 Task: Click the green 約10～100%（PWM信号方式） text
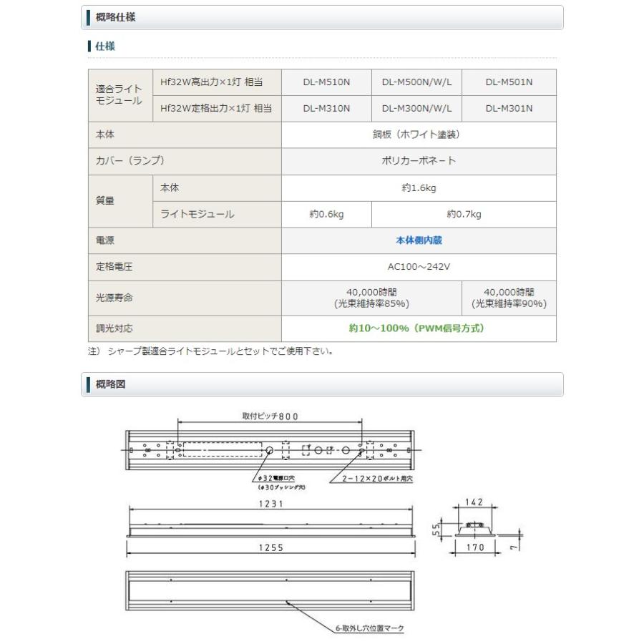[x=416, y=328]
